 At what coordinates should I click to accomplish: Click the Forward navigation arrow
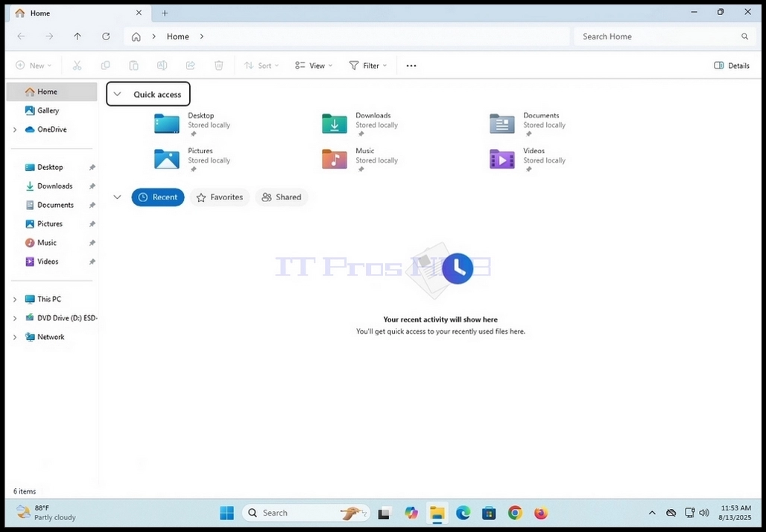click(x=49, y=37)
